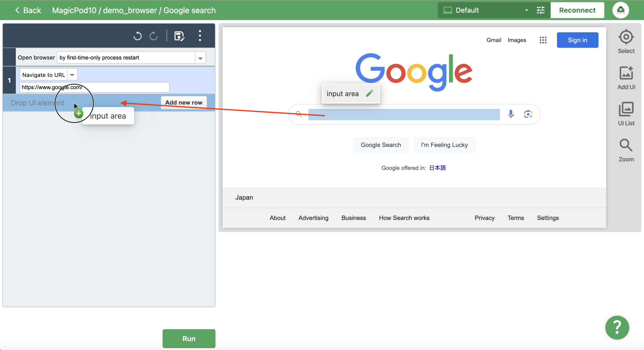Open the help question mark button
Screen dimensions: 644x350
click(x=617, y=327)
